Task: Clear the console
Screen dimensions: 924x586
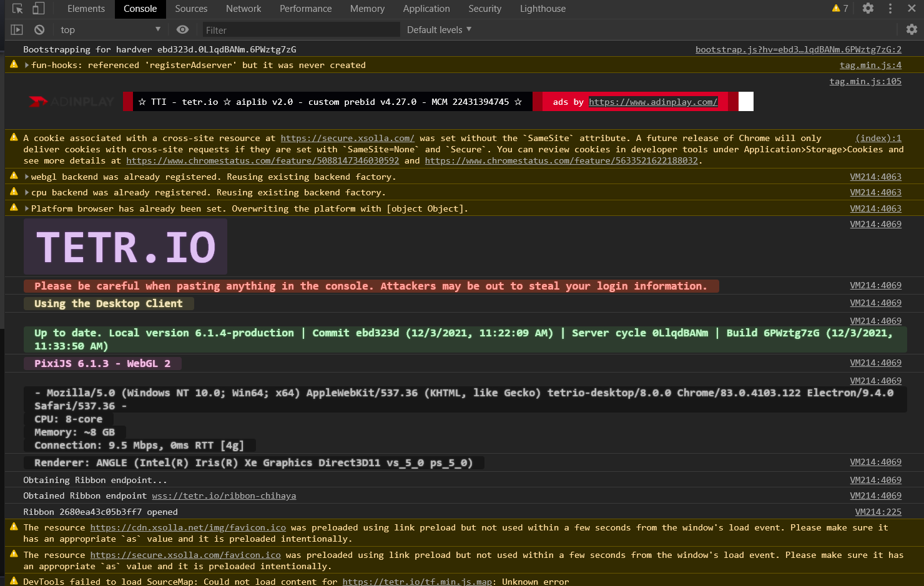Action: click(x=39, y=29)
